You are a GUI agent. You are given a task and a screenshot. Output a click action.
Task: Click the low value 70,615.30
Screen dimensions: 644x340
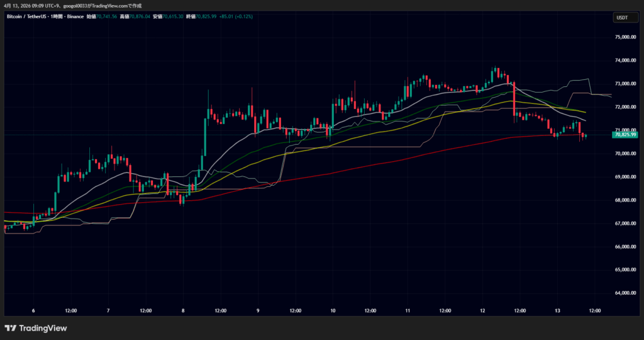173,17
